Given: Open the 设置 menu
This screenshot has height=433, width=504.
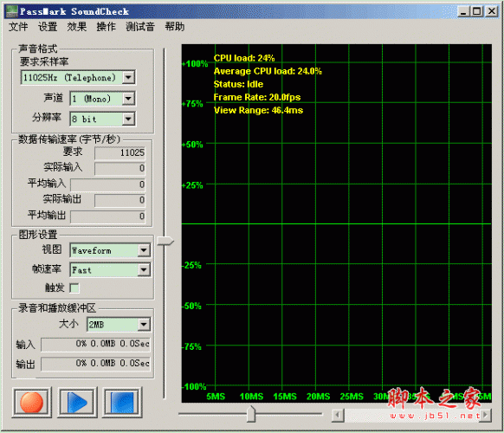Looking at the screenshot, I should [x=48, y=27].
